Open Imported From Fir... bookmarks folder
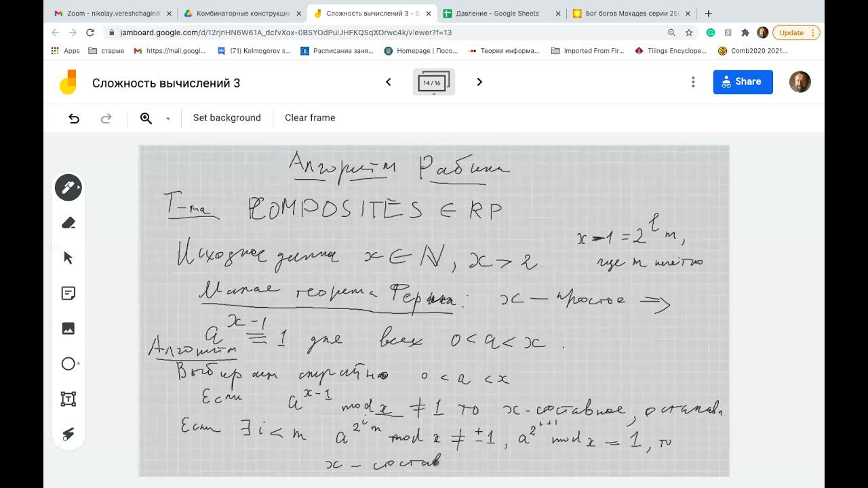 coord(588,51)
